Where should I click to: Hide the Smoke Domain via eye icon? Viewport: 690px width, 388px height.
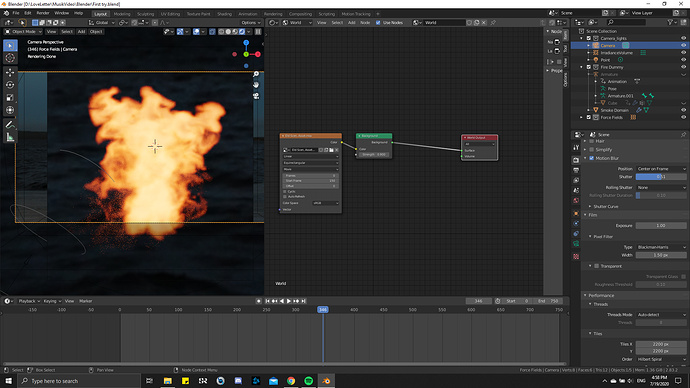coord(683,110)
